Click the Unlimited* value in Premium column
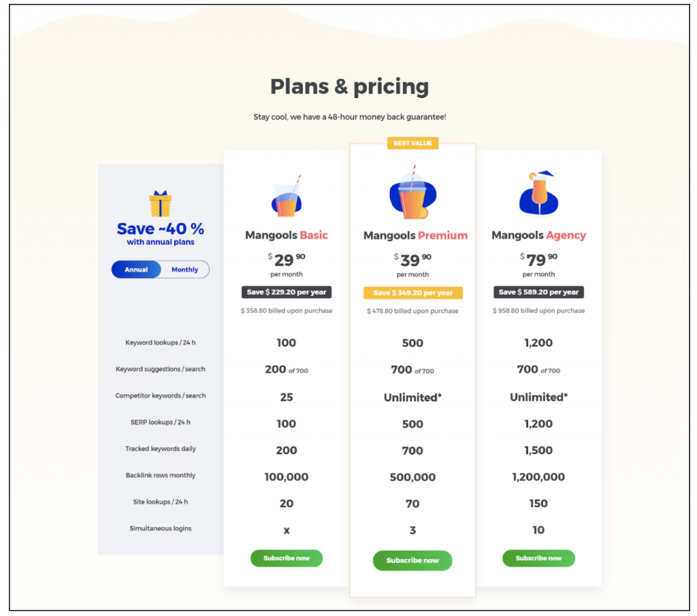 point(412,398)
